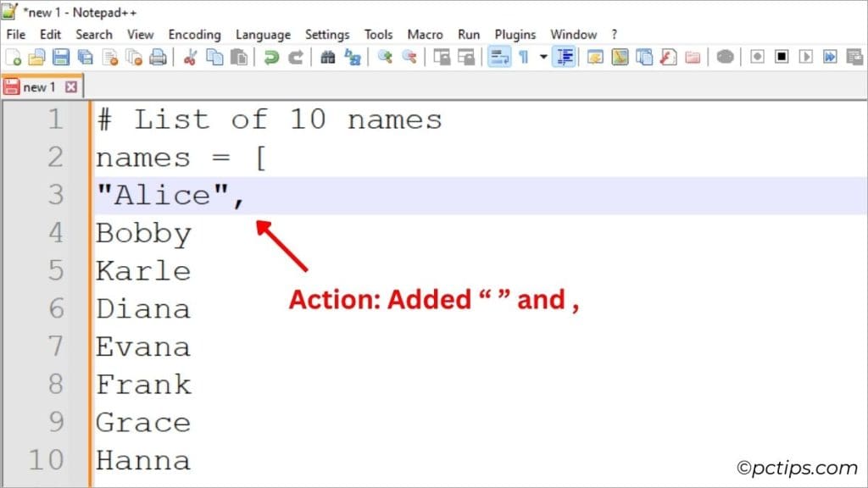
Task: Save the current file
Action: click(x=60, y=57)
